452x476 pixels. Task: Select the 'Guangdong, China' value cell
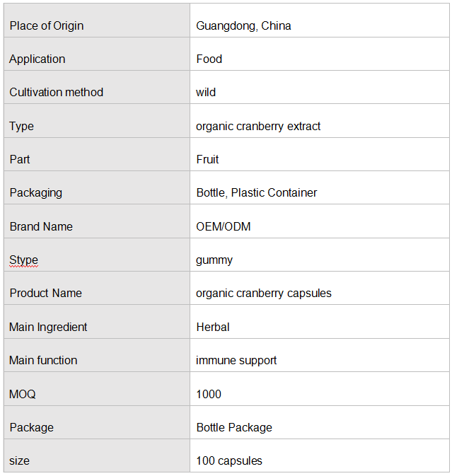[x=320, y=21]
